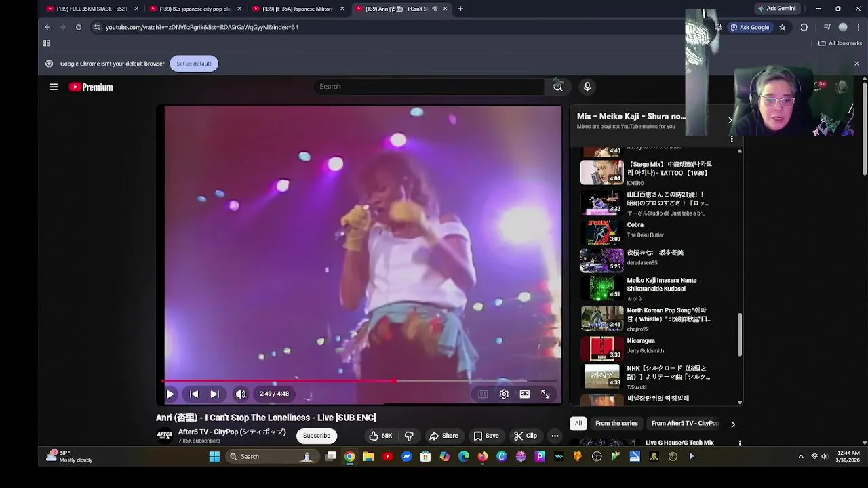This screenshot has height=488, width=868.
Task: Go to YouTube Premium home logo
Action: [x=91, y=87]
